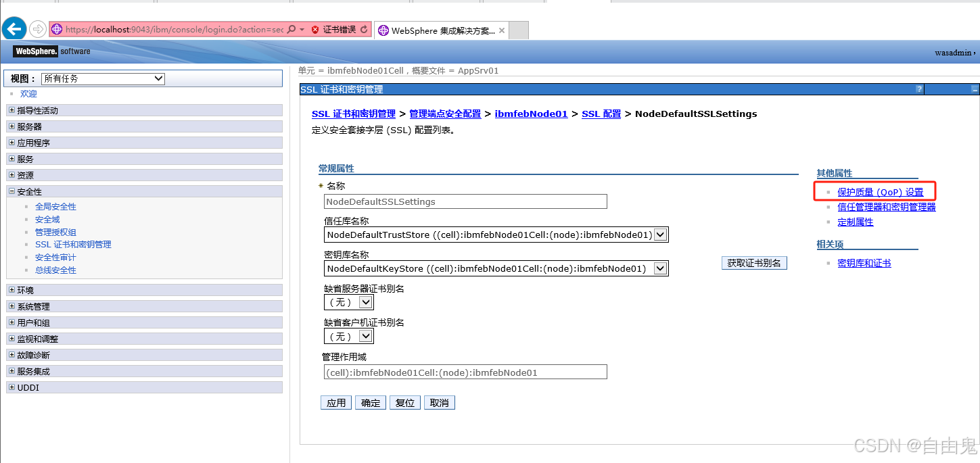Screen dimensions: 980x463
Task: Expand the 服务器 section
Action: pyautogui.click(x=11, y=126)
